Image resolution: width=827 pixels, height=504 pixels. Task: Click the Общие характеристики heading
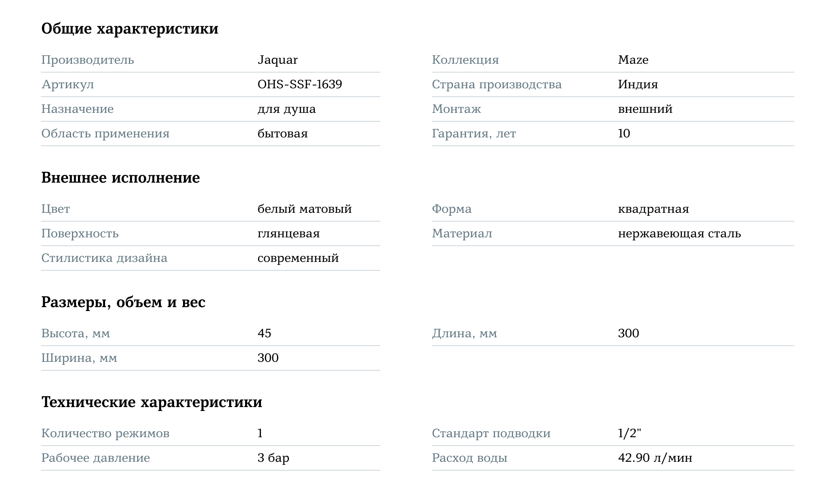pos(130,29)
